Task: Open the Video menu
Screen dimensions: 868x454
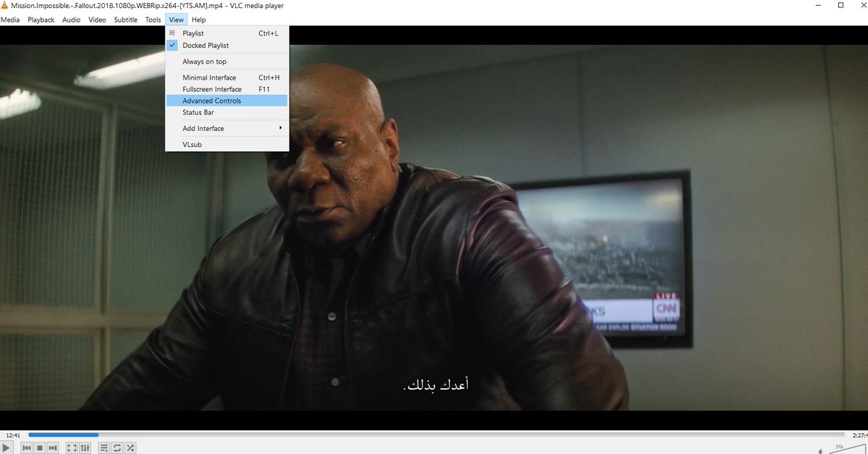Action: click(x=98, y=20)
